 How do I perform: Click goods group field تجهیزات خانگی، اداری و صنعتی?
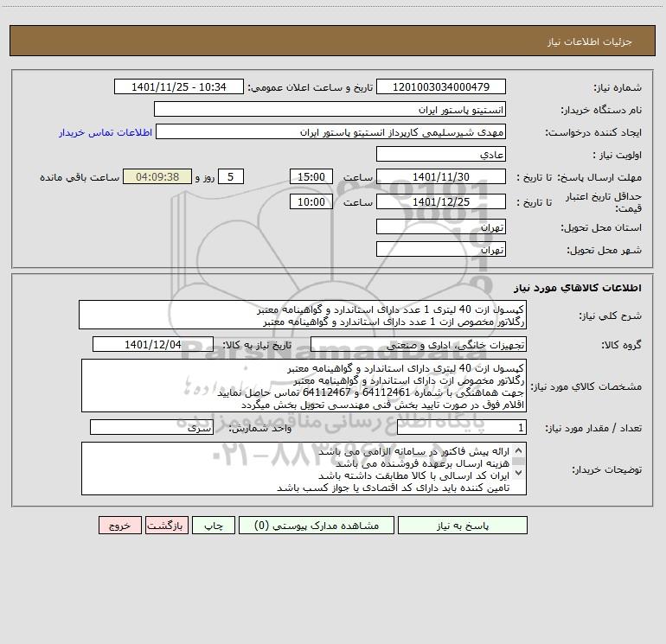tap(419, 345)
